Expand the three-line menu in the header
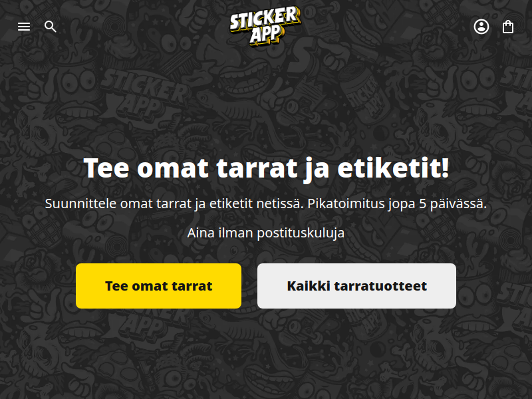The height and width of the screenshot is (399, 532). (24, 27)
